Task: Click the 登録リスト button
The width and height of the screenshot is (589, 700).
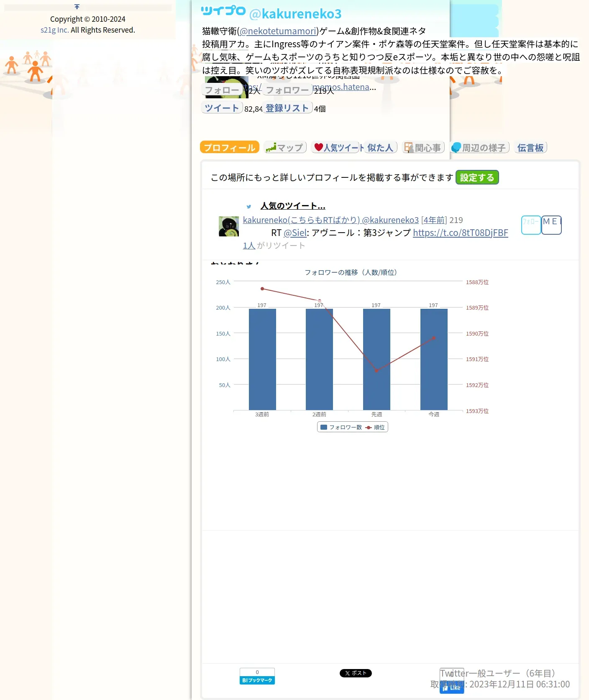Action: point(287,108)
